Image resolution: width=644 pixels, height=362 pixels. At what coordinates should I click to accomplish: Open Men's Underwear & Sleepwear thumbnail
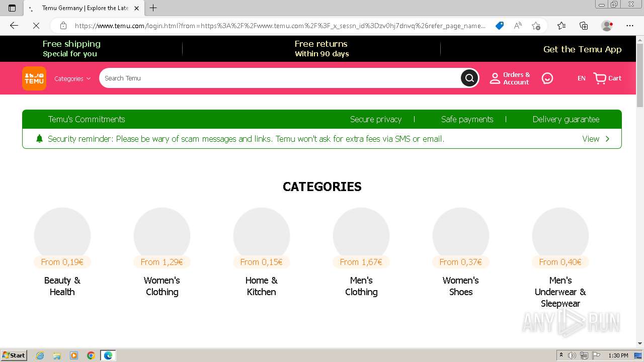point(560,235)
